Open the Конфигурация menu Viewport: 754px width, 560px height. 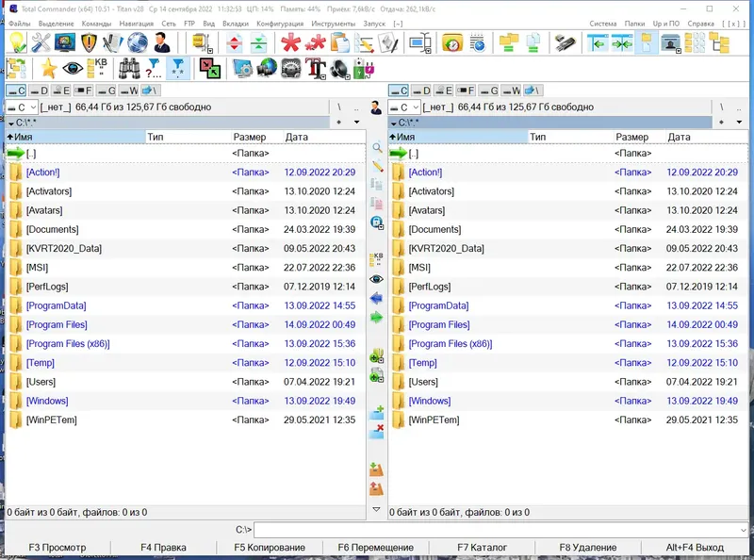tap(280, 24)
